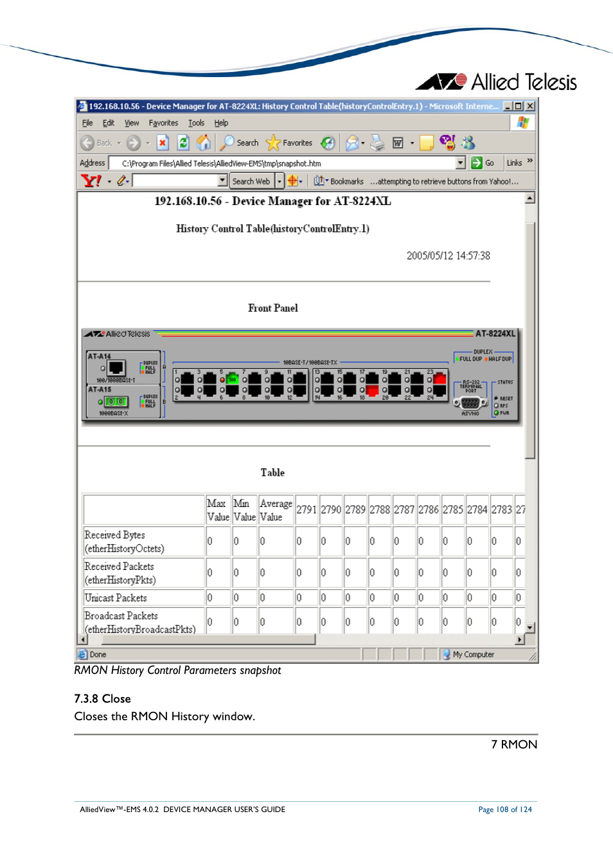Image resolution: width=613 pixels, height=868 pixels.
Task: Click the AT-A14 module port
Action: click(x=116, y=368)
